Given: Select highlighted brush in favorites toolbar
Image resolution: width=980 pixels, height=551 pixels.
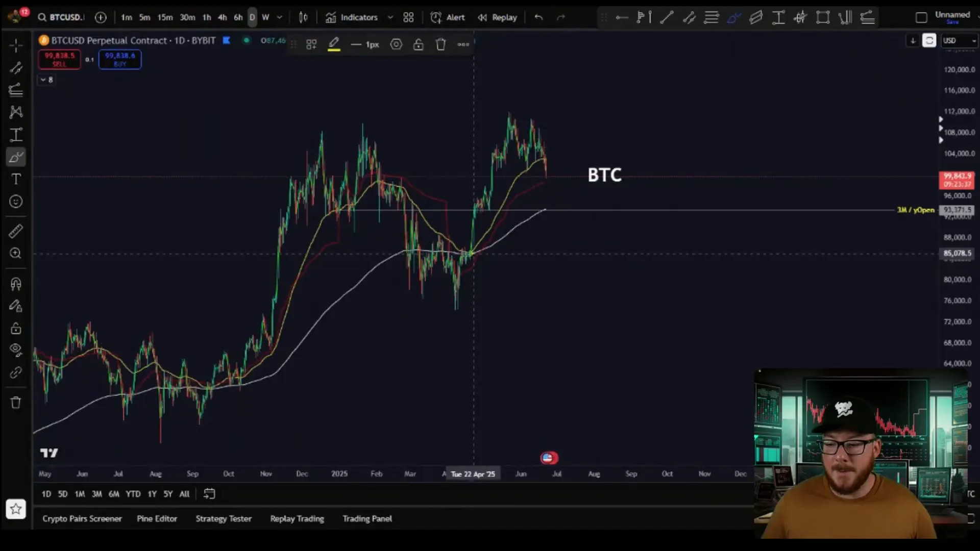Looking at the screenshot, I should coord(734,18).
